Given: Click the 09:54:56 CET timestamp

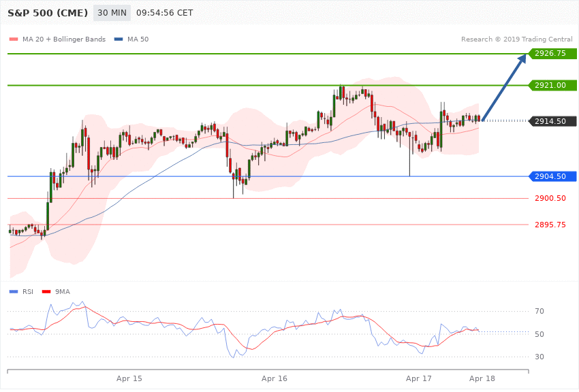Looking at the screenshot, I should 165,13.
